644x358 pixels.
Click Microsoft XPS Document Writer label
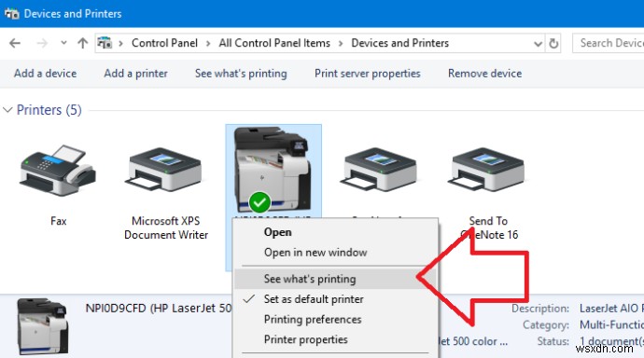coord(166,228)
